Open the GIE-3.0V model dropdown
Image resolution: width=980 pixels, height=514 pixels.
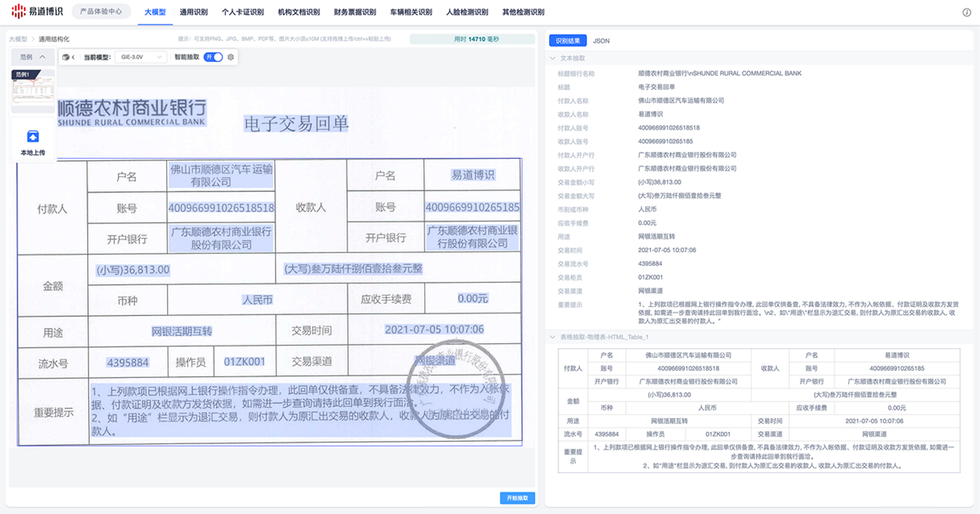[141, 57]
